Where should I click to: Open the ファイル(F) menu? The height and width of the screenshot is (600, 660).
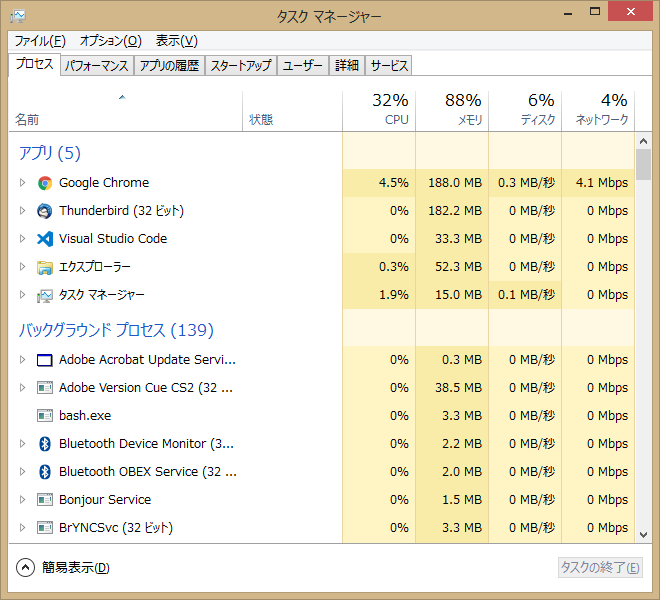(40, 41)
